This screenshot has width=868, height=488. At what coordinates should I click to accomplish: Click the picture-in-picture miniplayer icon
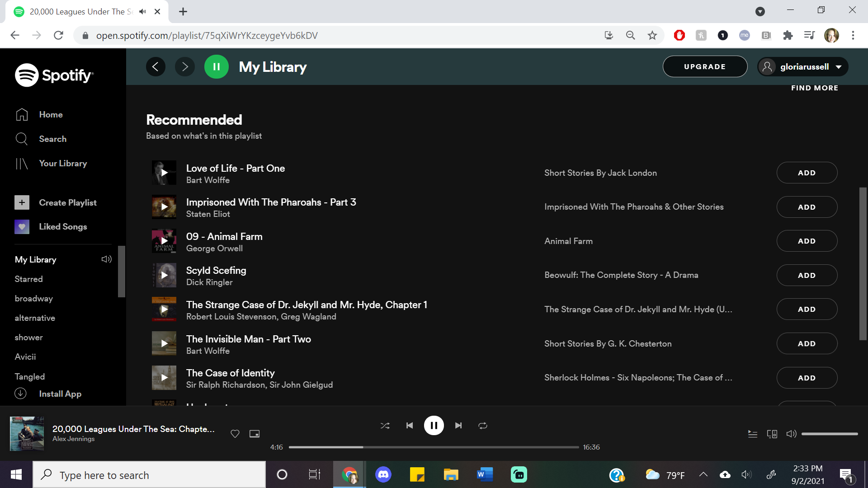point(255,434)
